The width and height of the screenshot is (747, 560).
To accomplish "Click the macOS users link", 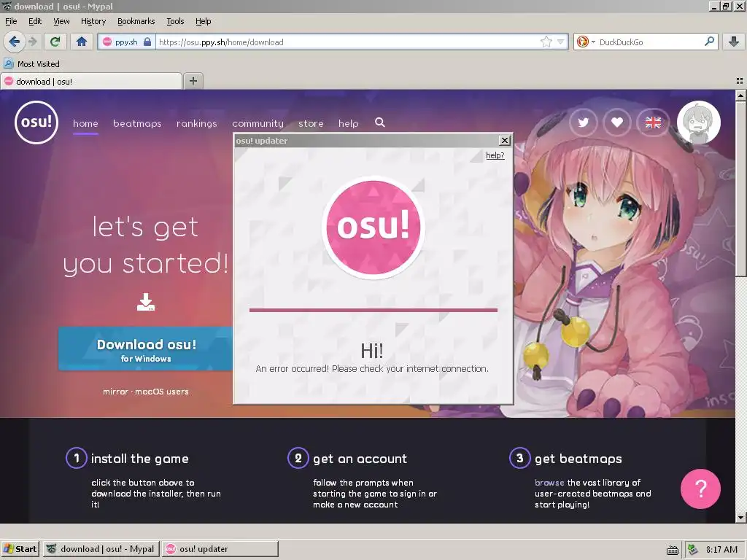I will tap(162, 392).
